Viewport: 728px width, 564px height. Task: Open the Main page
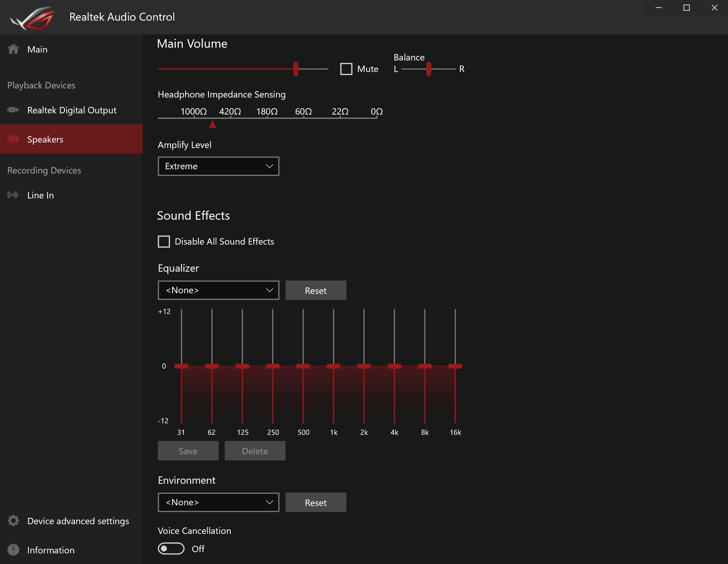(x=71, y=49)
